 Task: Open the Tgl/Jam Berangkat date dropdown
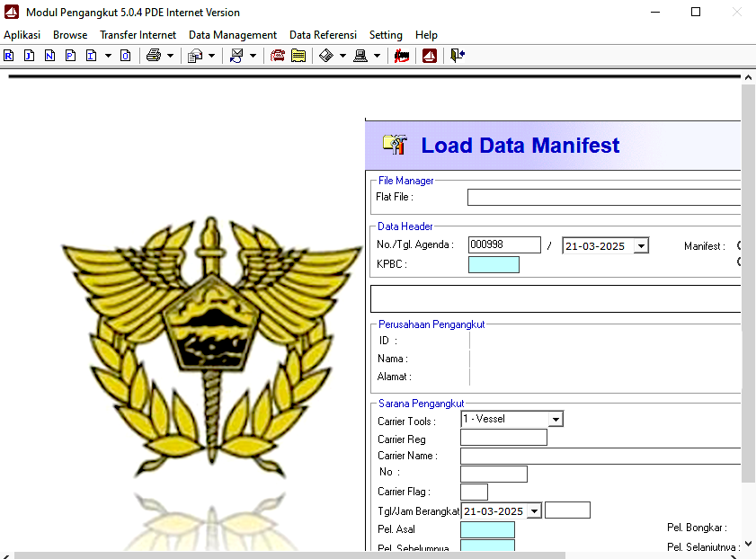point(534,511)
